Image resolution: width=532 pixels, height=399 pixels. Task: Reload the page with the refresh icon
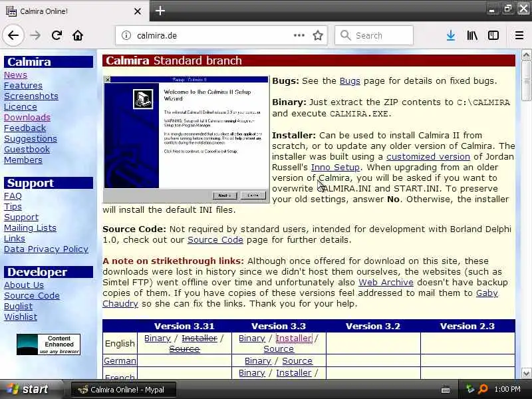coord(57,35)
